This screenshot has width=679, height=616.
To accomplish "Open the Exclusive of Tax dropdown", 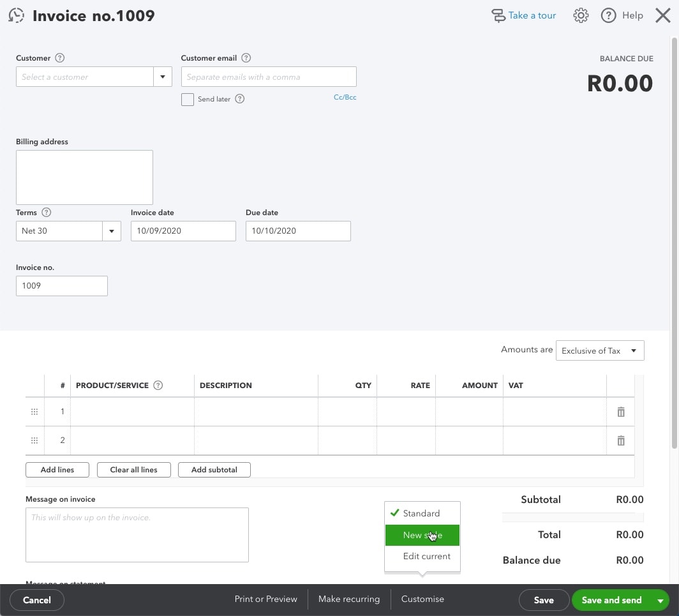I will pos(634,350).
